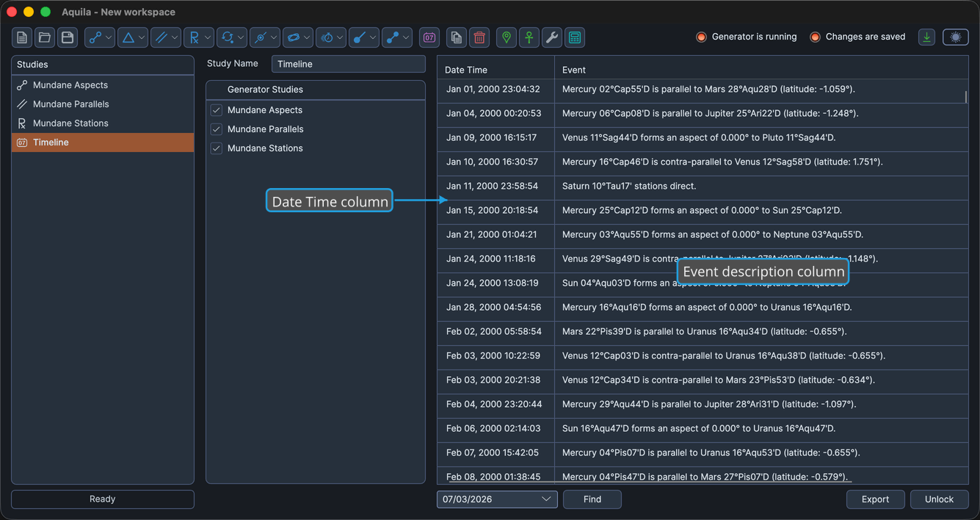Open settings with the wrench icon
The width and height of the screenshot is (980, 520).
click(552, 37)
